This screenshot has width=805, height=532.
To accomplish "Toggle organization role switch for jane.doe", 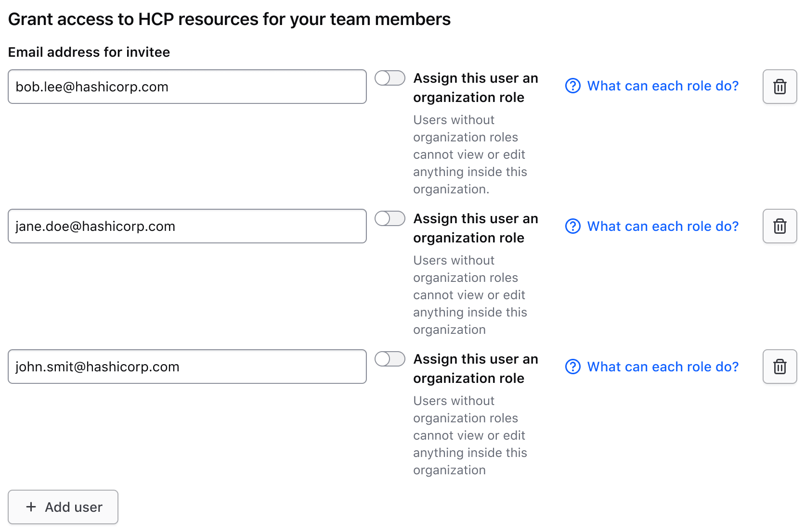I will coord(390,218).
